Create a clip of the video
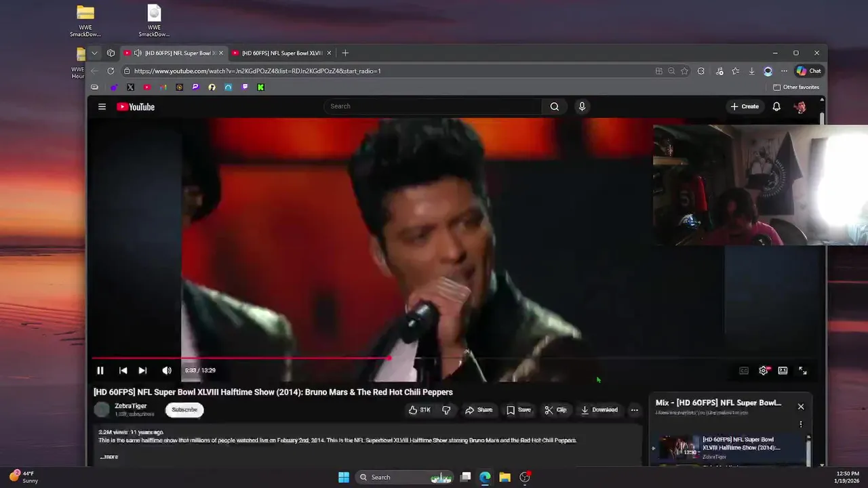This screenshot has height=488, width=868. (555, 410)
